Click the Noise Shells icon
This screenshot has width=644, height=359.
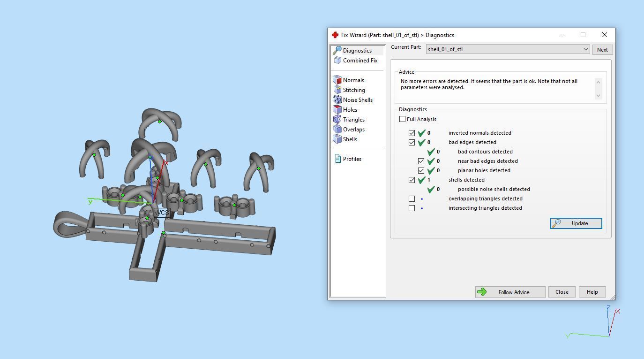tap(337, 99)
